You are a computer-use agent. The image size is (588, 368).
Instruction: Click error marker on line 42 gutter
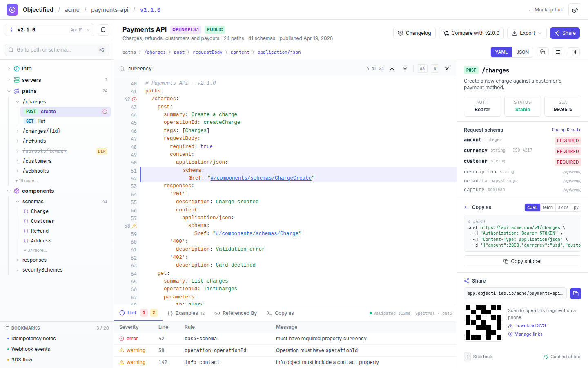coord(134,99)
